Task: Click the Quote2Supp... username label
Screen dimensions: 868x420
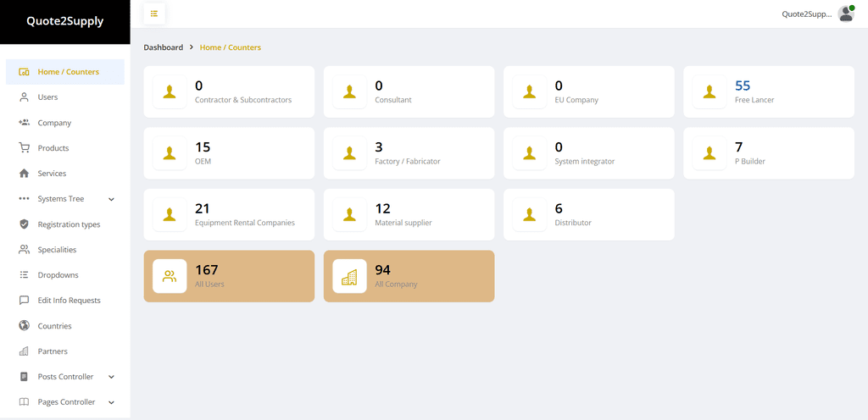Action: (807, 14)
